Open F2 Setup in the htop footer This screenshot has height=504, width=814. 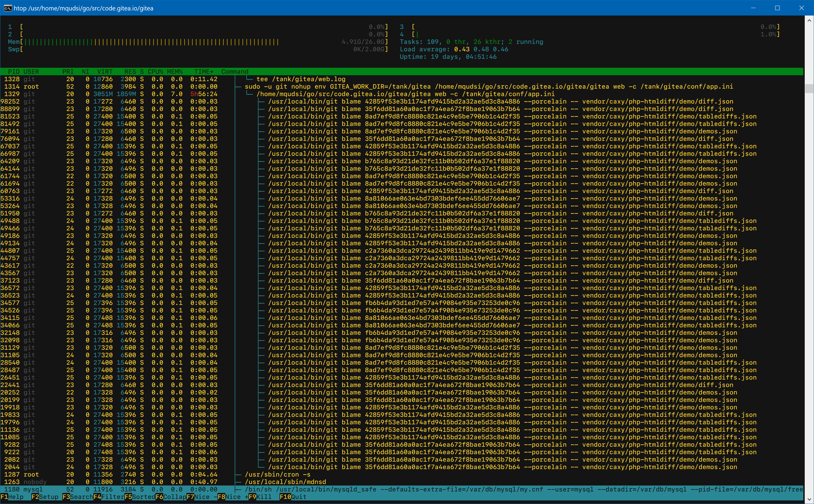coord(45,497)
